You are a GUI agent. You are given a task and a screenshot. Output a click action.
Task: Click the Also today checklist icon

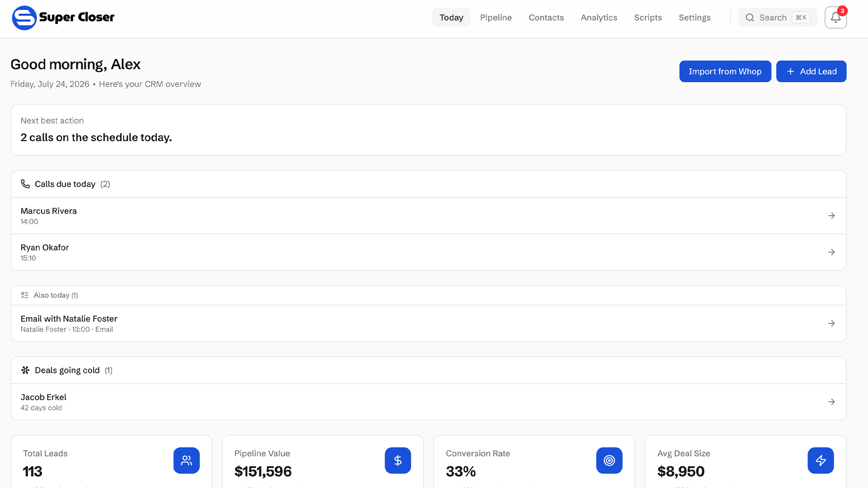click(x=25, y=295)
